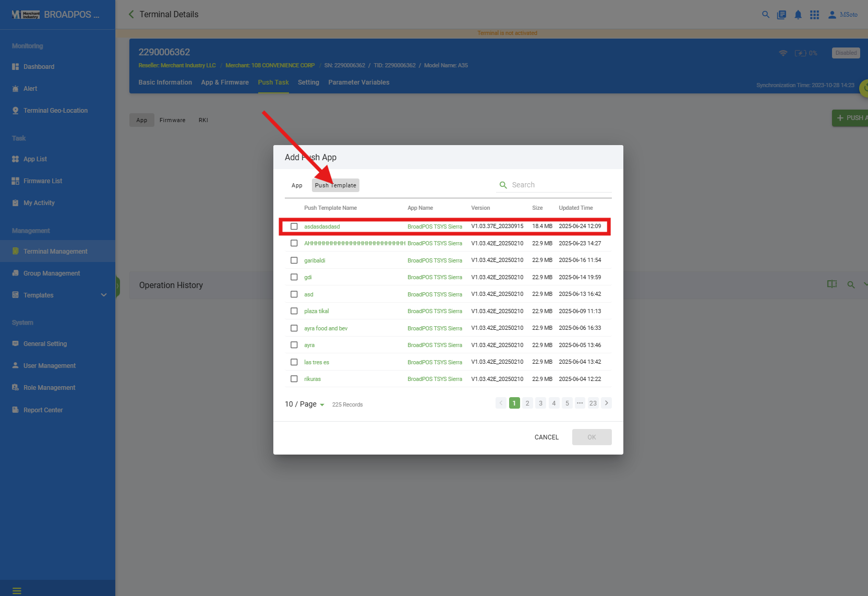Open the header search magnifier icon
Screen dimensions: 868x596
pos(766,15)
